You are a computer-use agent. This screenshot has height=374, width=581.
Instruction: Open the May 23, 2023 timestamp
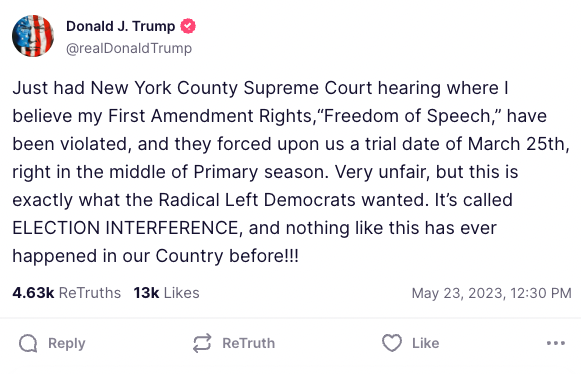point(491,293)
